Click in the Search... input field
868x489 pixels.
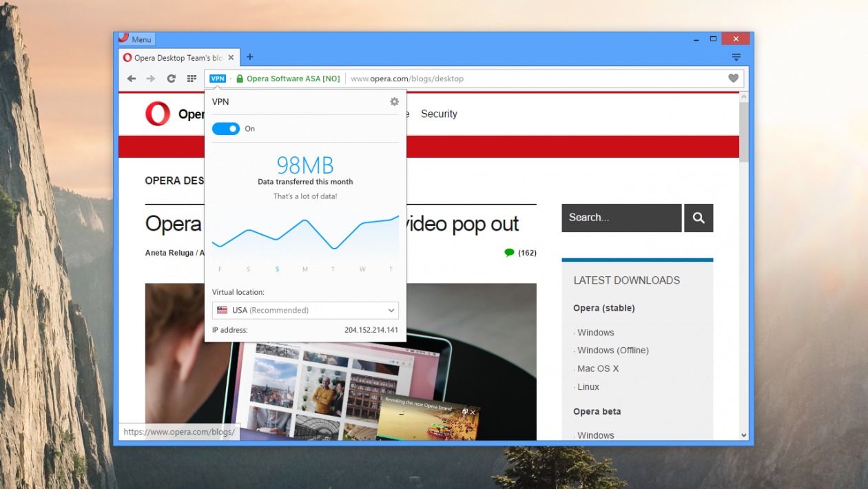tap(621, 218)
